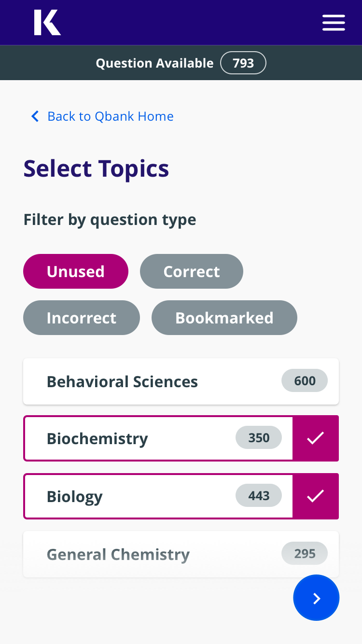362x644 pixels.
Task: Click the back chevron arrow icon
Action: pos(35,116)
